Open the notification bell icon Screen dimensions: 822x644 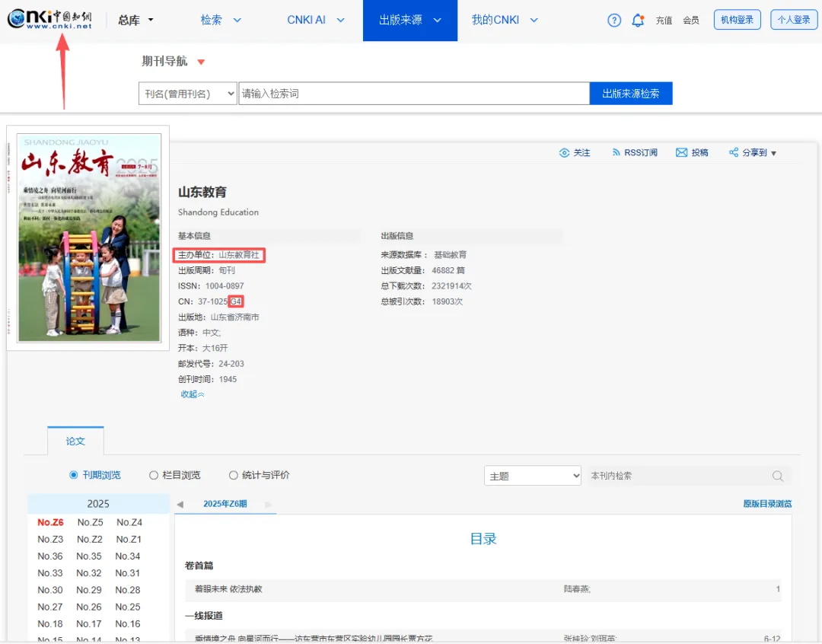(x=638, y=21)
